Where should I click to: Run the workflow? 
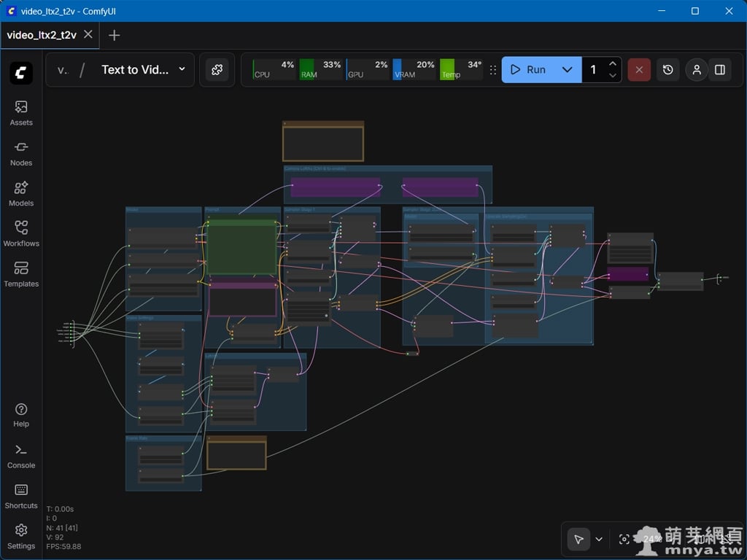(529, 70)
